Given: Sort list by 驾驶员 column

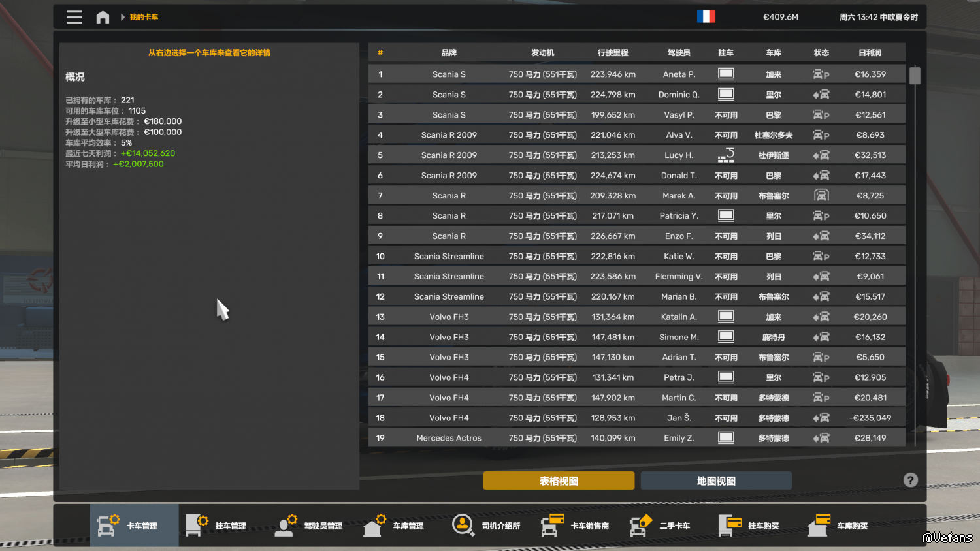Looking at the screenshot, I should [679, 53].
